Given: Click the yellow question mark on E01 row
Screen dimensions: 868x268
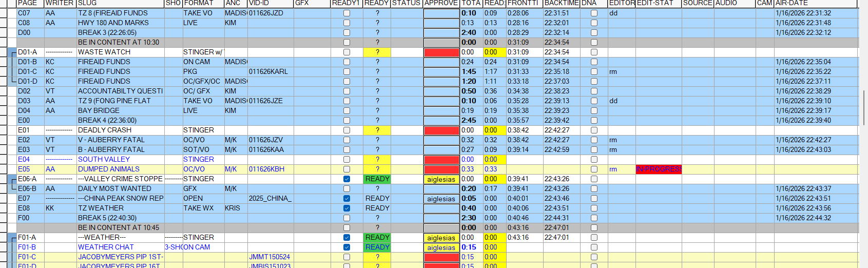Looking at the screenshot, I should tap(377, 130).
